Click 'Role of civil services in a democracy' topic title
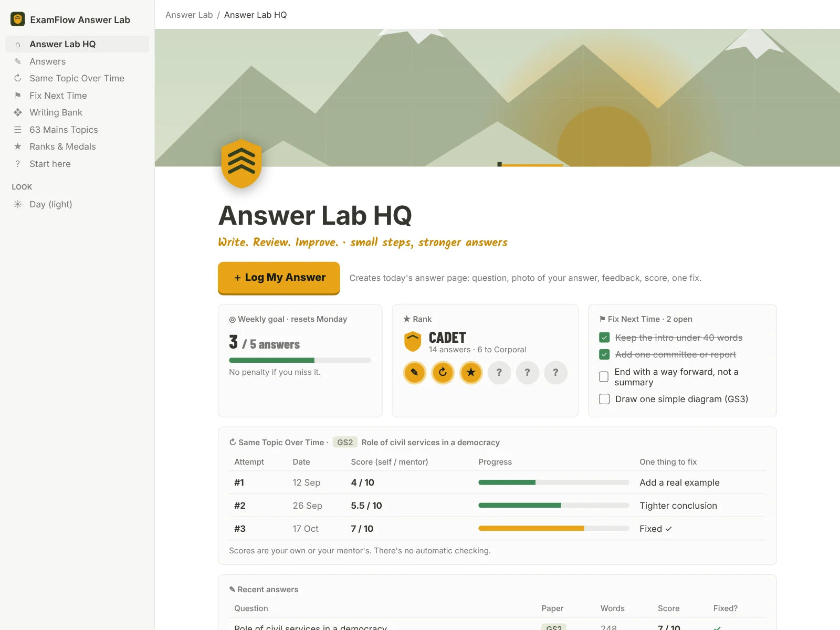Viewport: 840px width, 630px height. click(x=430, y=443)
